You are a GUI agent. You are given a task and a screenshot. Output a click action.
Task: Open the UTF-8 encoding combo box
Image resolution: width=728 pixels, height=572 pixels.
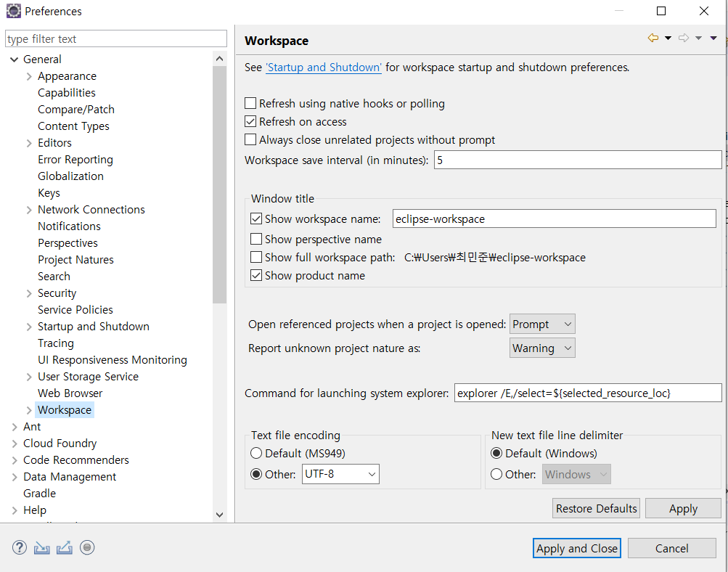[340, 474]
